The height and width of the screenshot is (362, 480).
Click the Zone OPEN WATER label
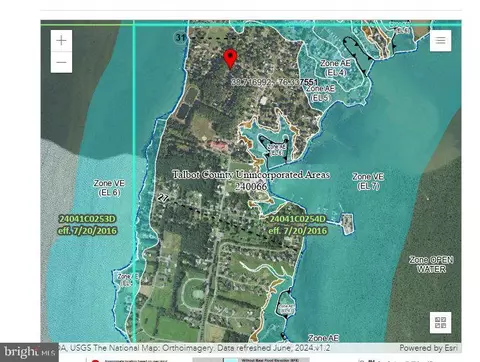(x=431, y=264)
